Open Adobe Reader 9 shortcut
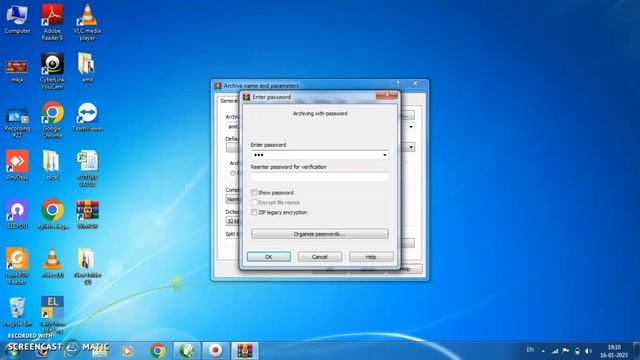640x360 pixels. [52, 22]
